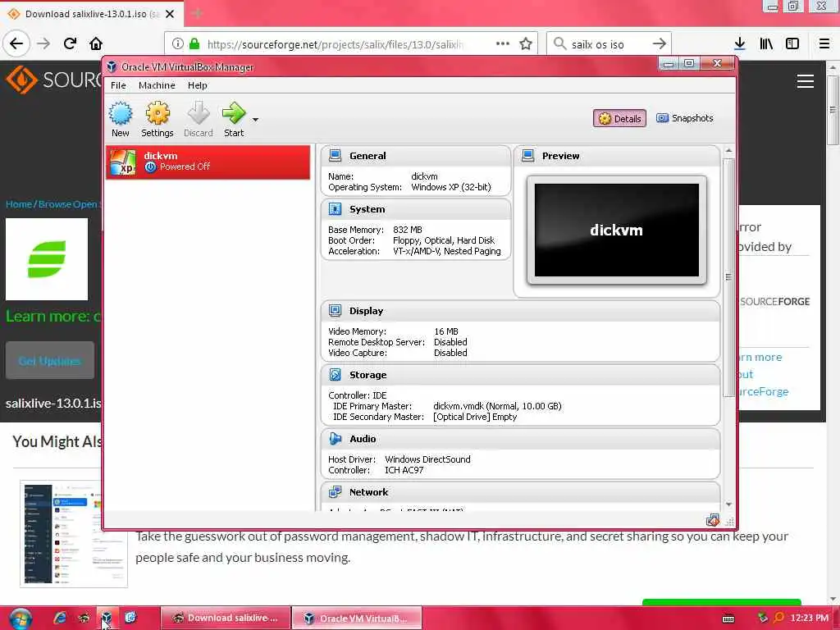The height and width of the screenshot is (630, 840).
Task: Open the Help menu in VirtualBox
Action: click(197, 85)
